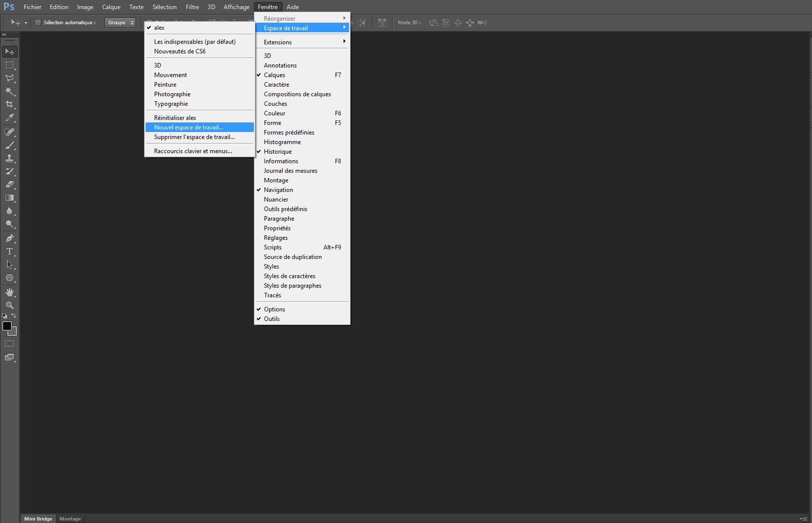This screenshot has width=812, height=523.
Task: Open Raccourcis clavier et menus...
Action: [199, 151]
